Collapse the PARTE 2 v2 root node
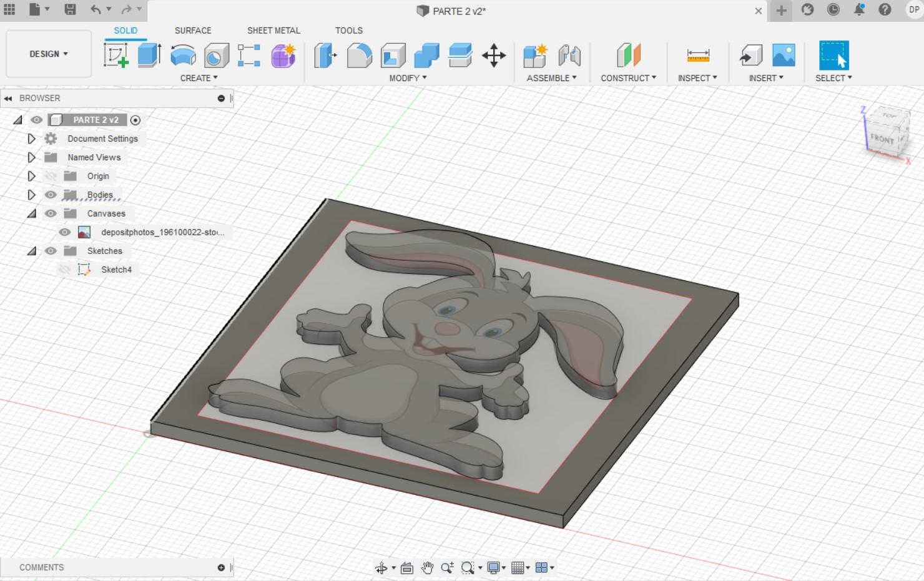This screenshot has height=581, width=924. 17,120
